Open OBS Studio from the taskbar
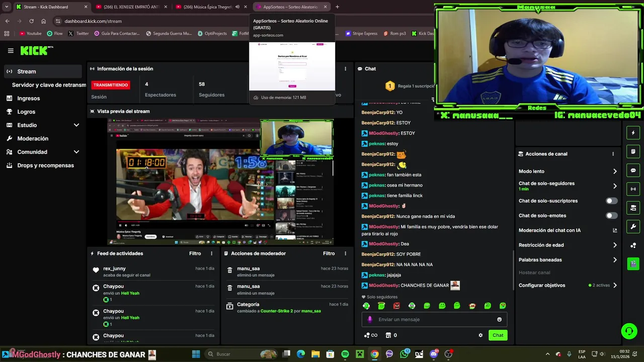The width and height of the screenshot is (644, 362). (x=448, y=354)
